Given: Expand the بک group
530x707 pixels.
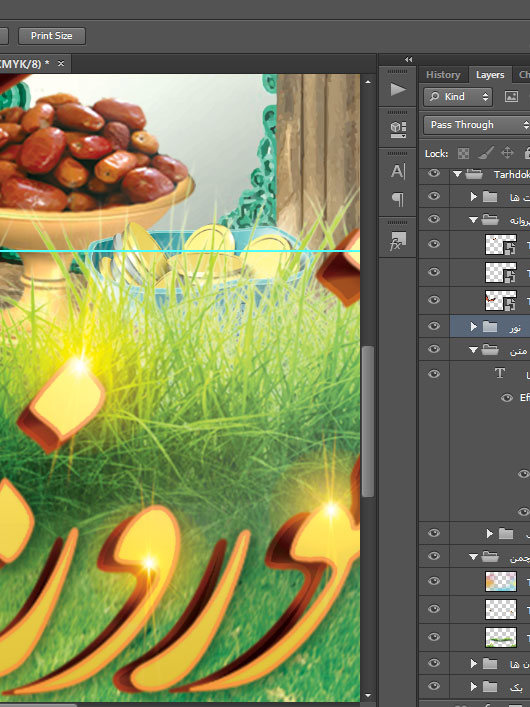Looking at the screenshot, I should (x=474, y=686).
